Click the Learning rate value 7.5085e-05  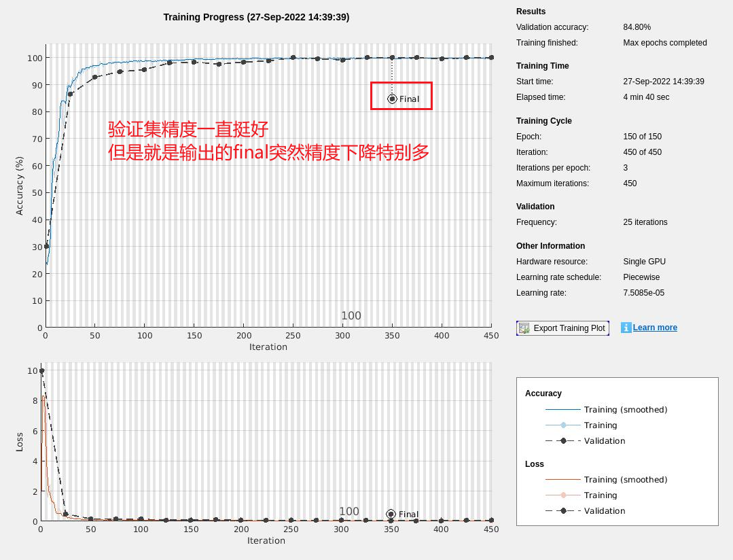click(x=644, y=293)
